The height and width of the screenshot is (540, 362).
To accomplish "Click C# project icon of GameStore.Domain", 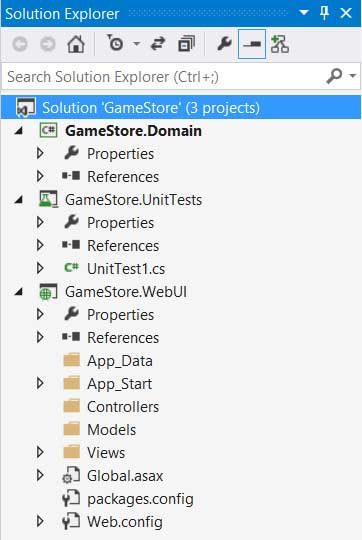I will 48,131.
